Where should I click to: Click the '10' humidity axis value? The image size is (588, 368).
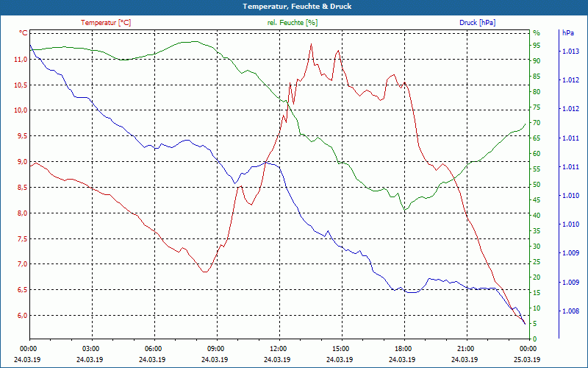coord(537,308)
